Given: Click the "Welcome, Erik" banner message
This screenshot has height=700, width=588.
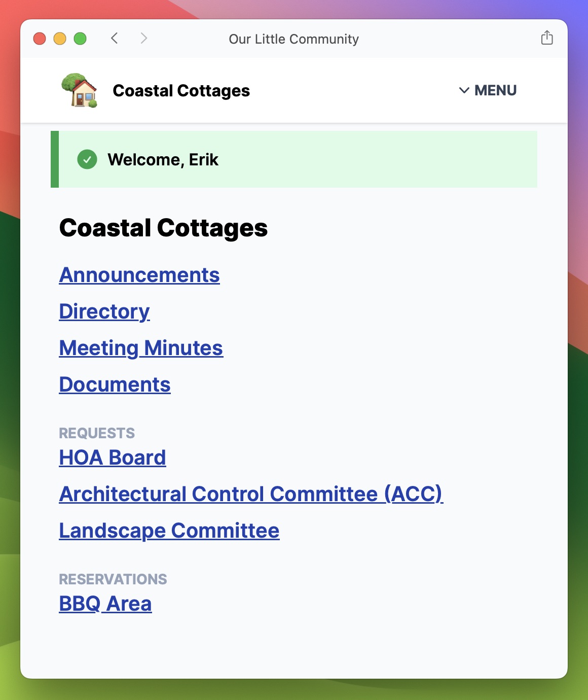Looking at the screenshot, I should pyautogui.click(x=163, y=160).
